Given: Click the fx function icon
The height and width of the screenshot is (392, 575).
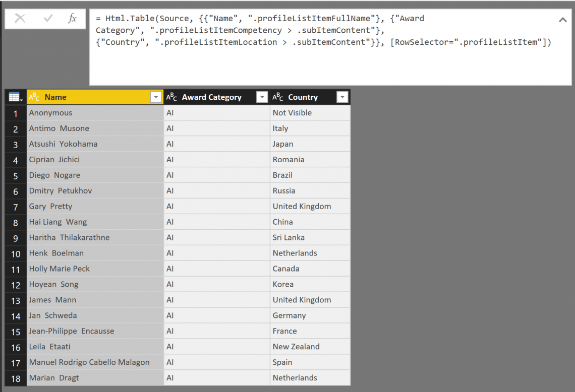Looking at the screenshot, I should 72,18.
